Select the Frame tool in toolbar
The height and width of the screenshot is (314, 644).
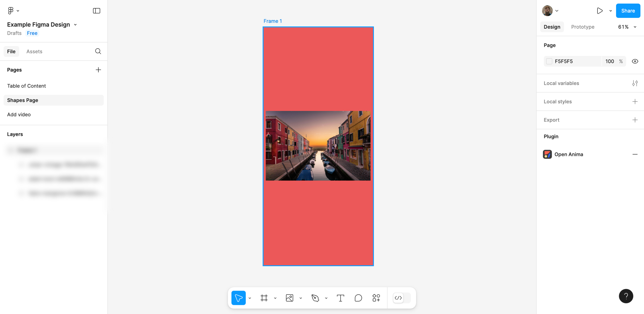[264, 298]
